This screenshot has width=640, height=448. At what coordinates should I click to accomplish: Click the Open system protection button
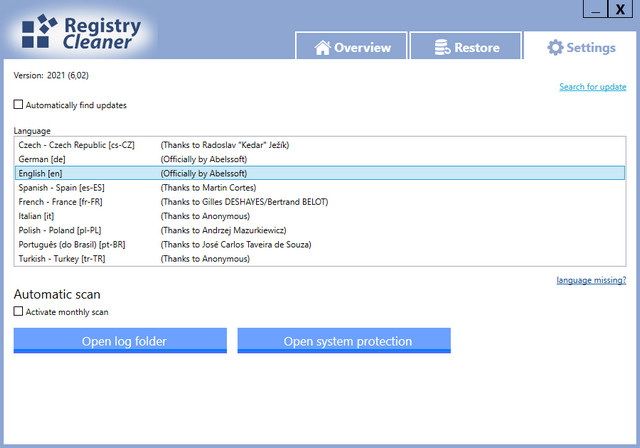(344, 341)
